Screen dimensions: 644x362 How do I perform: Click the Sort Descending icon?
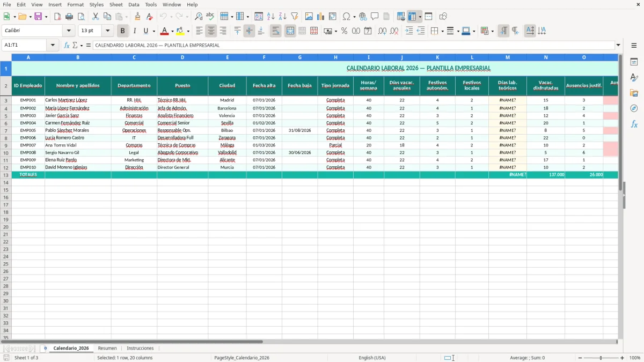(x=283, y=17)
